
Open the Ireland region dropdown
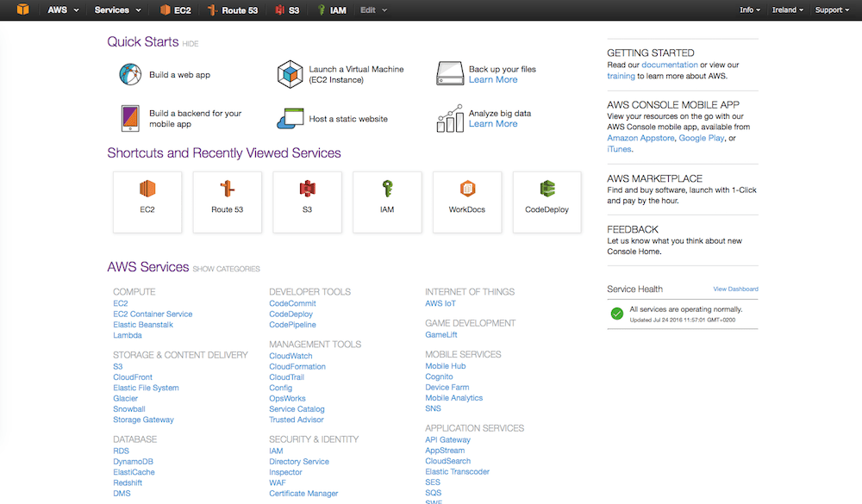pyautogui.click(x=787, y=9)
